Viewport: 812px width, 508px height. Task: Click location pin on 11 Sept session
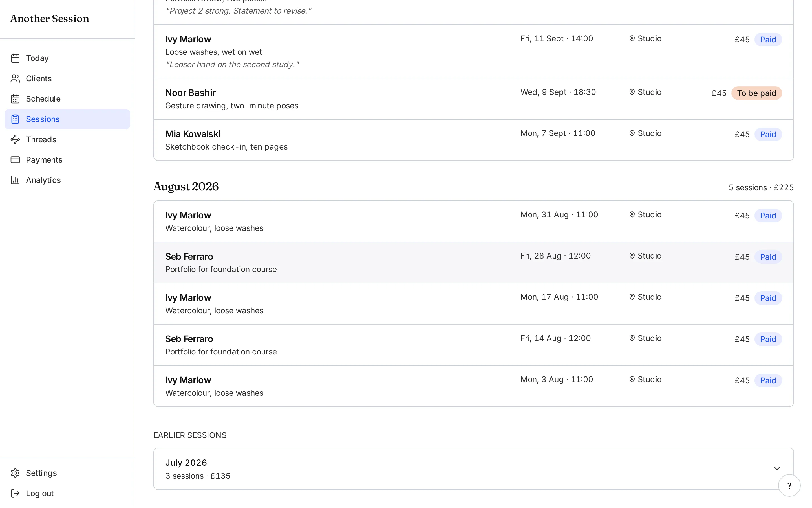coord(632,39)
